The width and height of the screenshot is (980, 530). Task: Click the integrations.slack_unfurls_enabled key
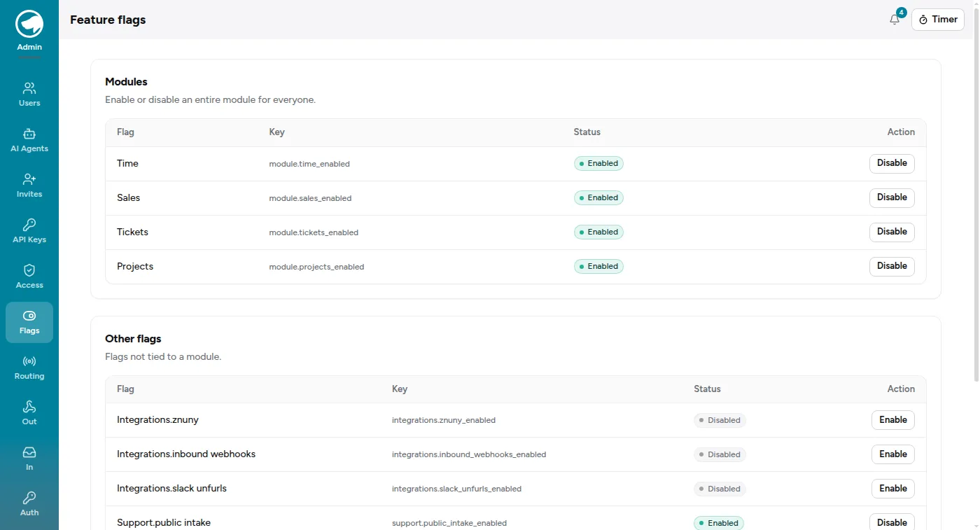coord(456,489)
